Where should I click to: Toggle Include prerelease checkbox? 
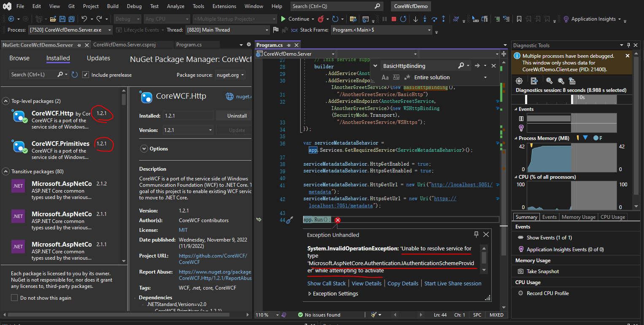[86, 75]
